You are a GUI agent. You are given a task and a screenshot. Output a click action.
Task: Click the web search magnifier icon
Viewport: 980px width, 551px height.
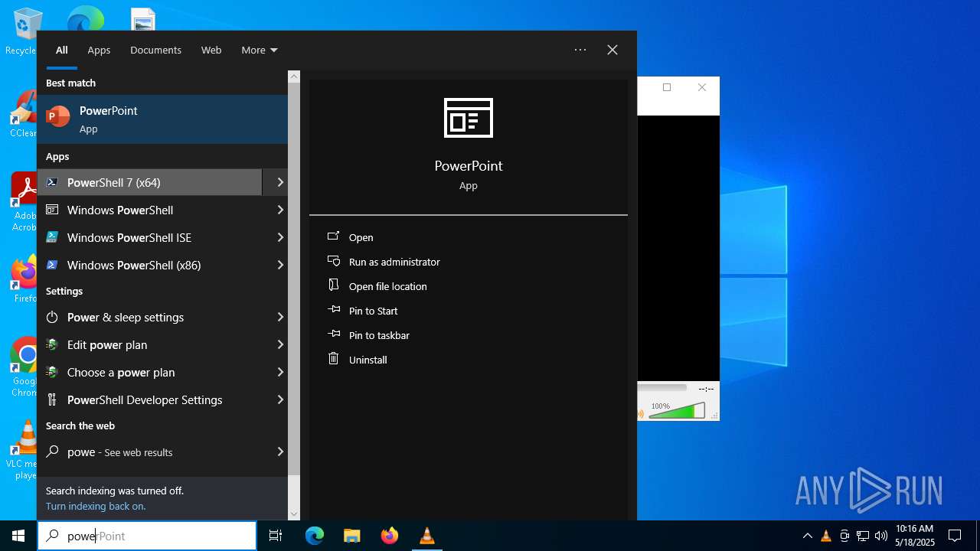pyautogui.click(x=52, y=452)
